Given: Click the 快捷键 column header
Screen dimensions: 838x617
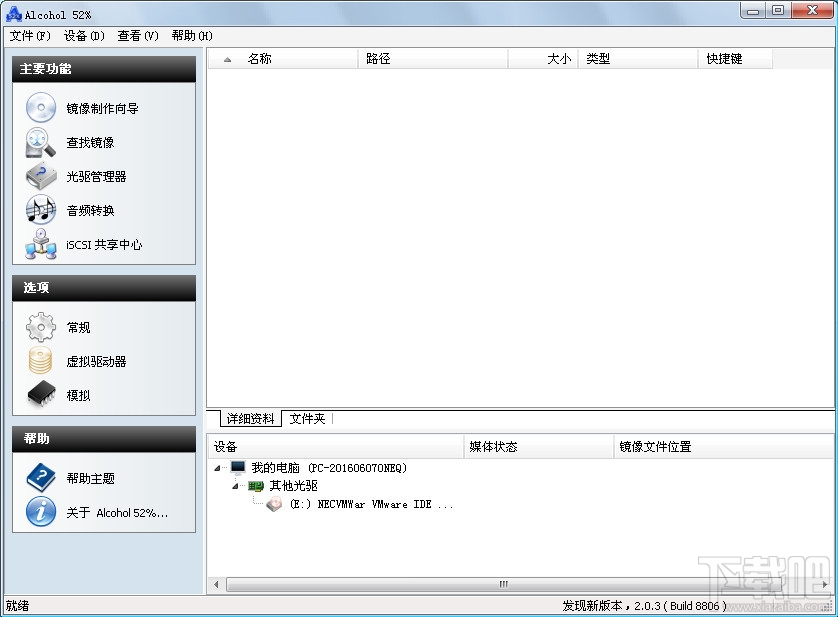Looking at the screenshot, I should [735, 59].
